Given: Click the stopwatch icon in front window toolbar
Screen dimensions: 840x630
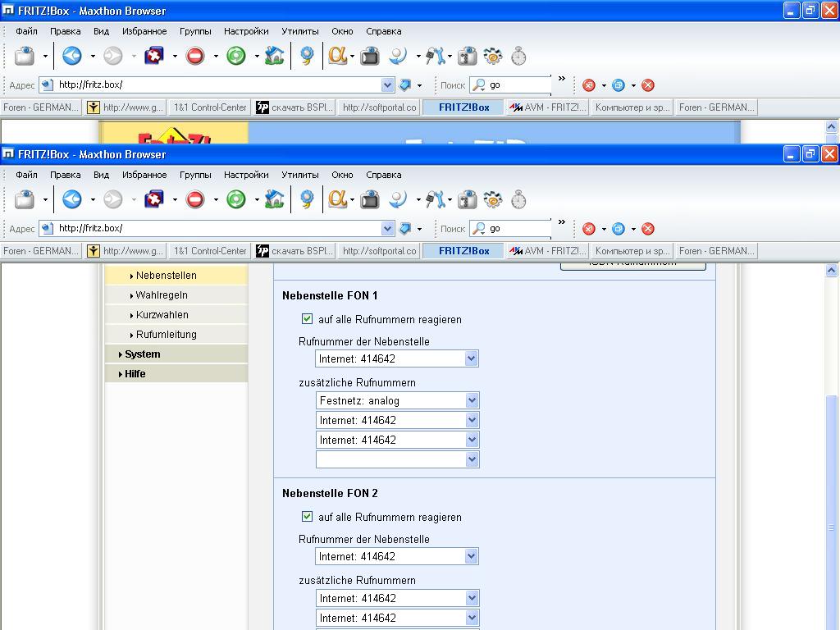Looking at the screenshot, I should [x=518, y=200].
